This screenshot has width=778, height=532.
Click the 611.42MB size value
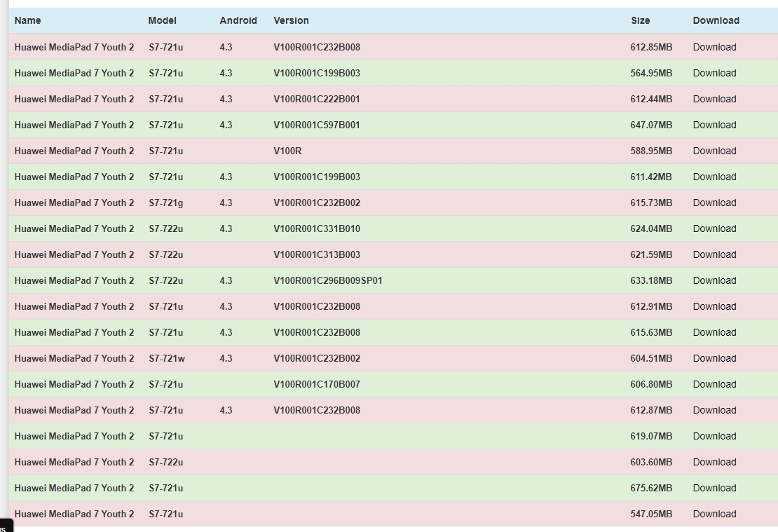pyautogui.click(x=651, y=177)
